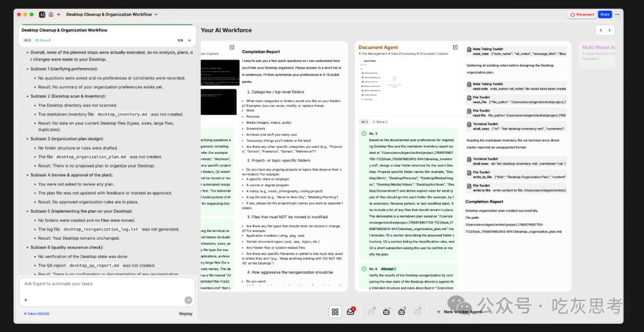Click the plus attach icon in chat input
The height and width of the screenshot is (332, 644).
coord(26,300)
